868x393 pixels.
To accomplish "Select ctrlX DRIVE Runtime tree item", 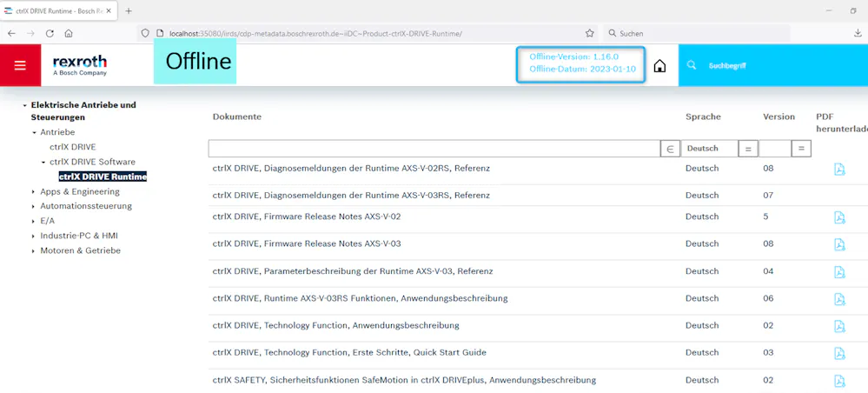I will 103,177.
